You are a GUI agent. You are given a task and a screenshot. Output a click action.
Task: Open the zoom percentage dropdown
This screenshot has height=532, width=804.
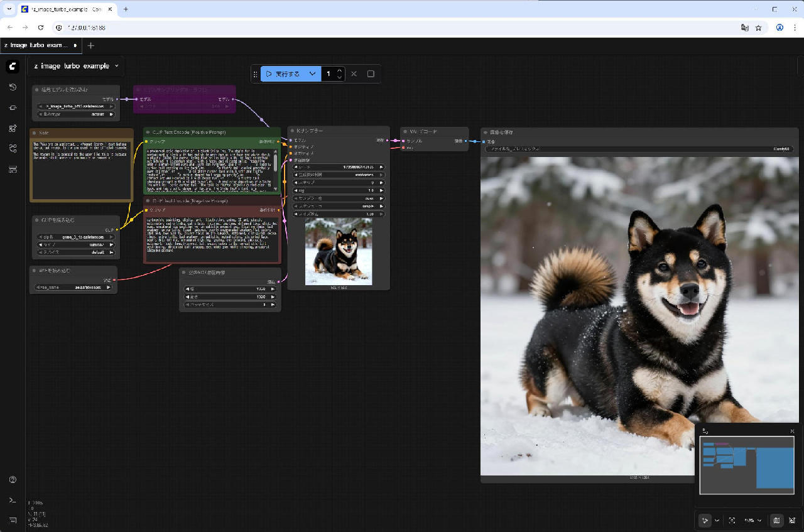752,521
